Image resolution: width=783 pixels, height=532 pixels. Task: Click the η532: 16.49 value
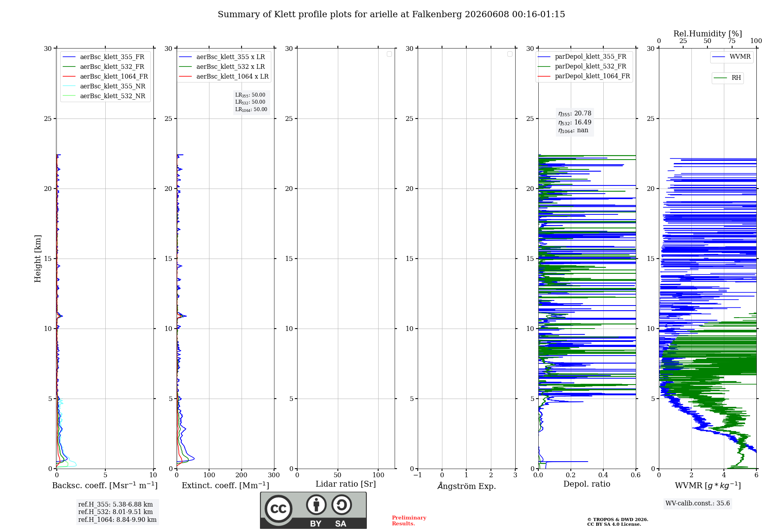[575, 122]
